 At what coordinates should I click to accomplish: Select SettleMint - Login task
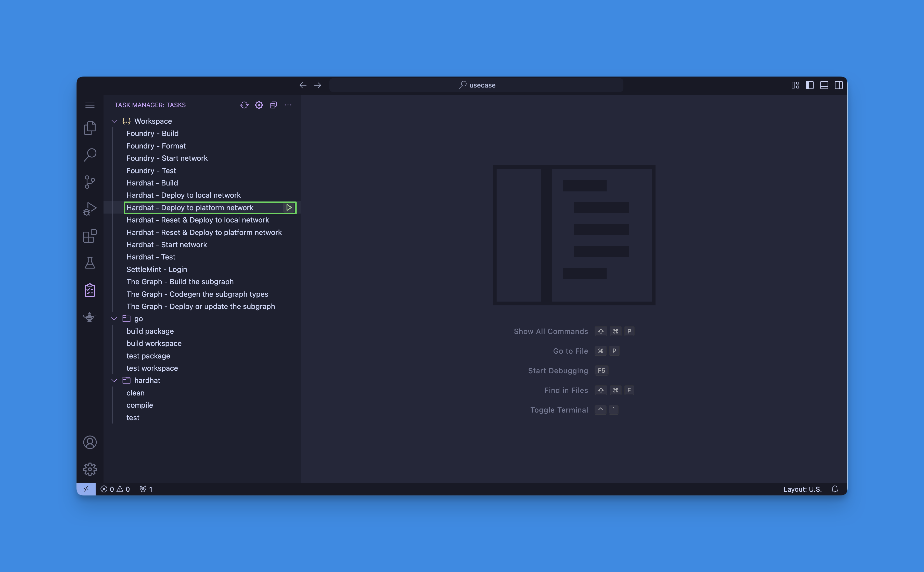pos(156,269)
